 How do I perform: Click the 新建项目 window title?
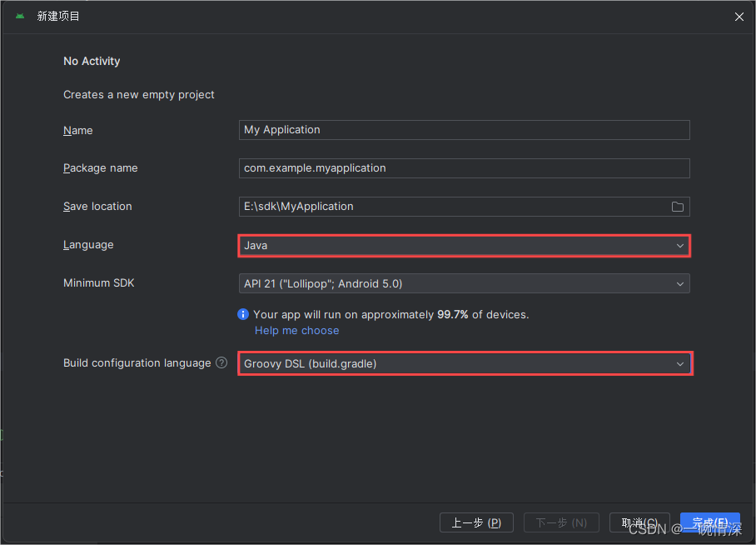(58, 17)
